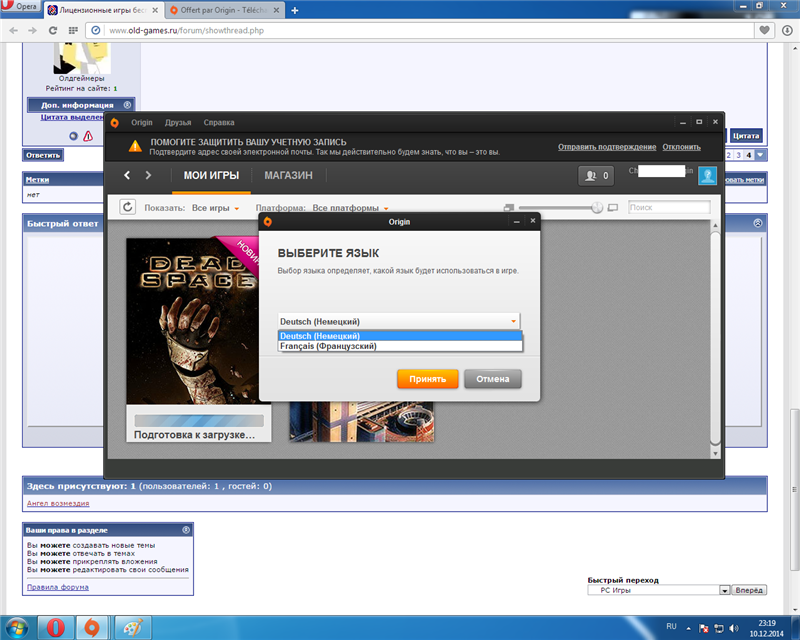Open Opera from the taskbar

[x=56, y=627]
